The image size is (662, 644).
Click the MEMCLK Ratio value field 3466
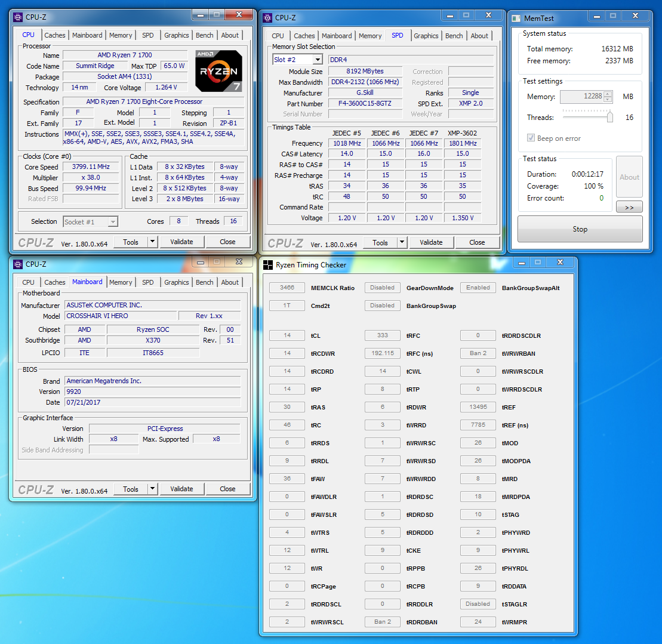(287, 288)
